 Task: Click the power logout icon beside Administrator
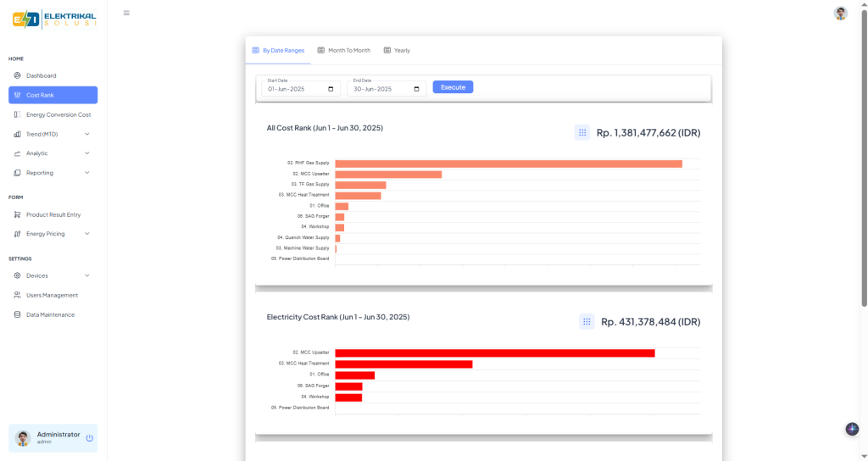[x=89, y=438]
